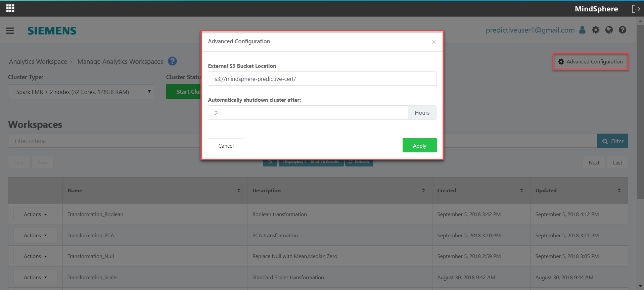644x290 pixels.
Task: Click the blue help icon near breadcrumb
Action: (172, 61)
